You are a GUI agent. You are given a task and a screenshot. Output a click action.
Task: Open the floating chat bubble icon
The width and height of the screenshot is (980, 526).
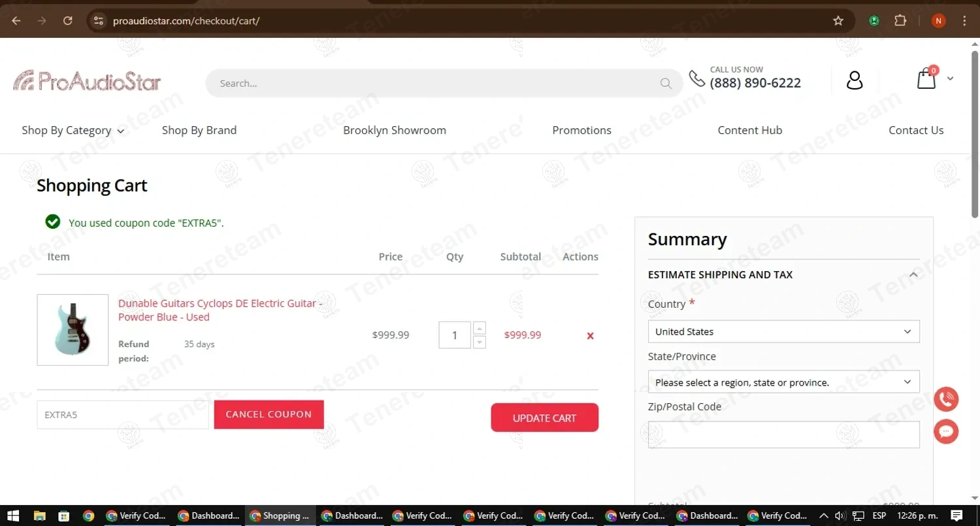click(946, 432)
